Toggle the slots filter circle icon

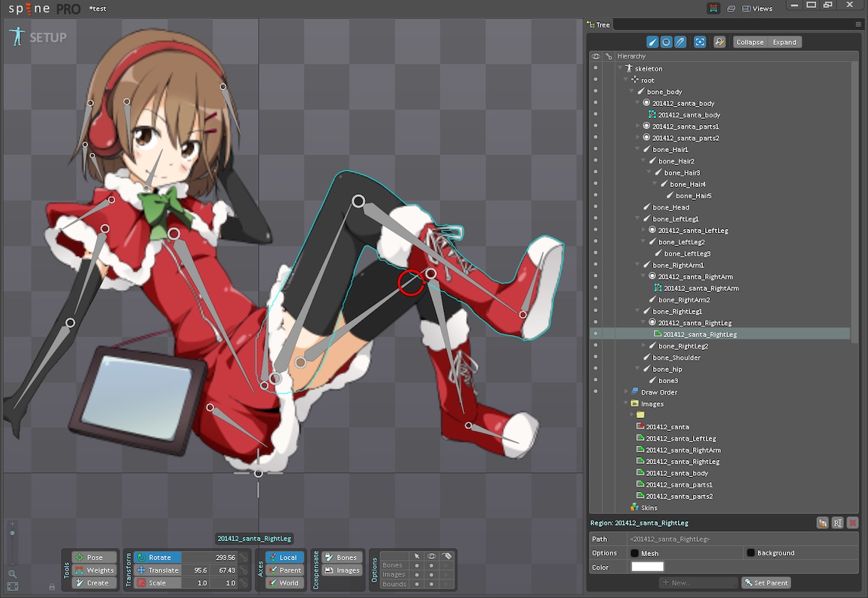[666, 42]
